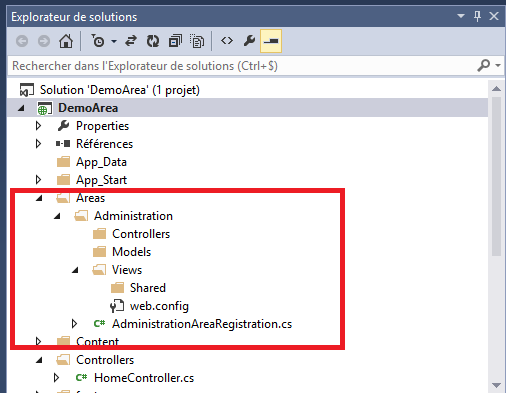Click the View Code icon

pos(227,41)
